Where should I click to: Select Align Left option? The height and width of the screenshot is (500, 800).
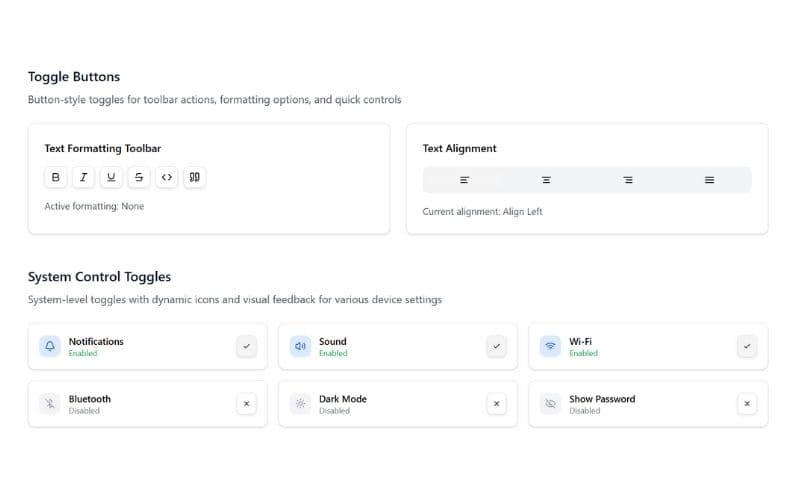click(x=464, y=180)
